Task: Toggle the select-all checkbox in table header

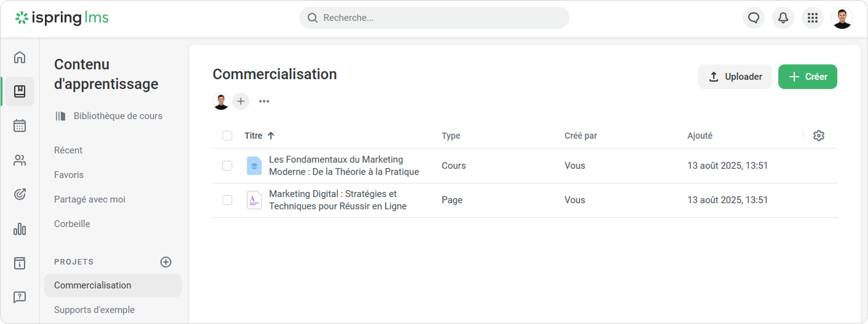Action: 227,136
